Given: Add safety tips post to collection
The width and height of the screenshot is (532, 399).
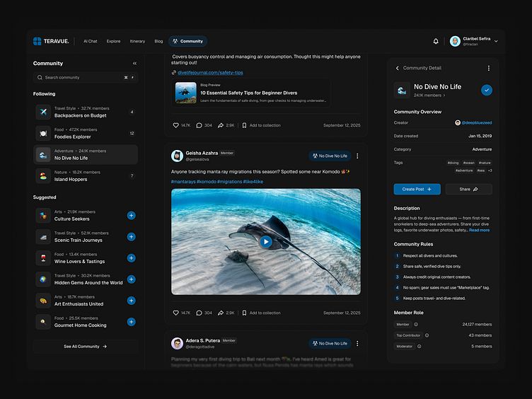Looking at the screenshot, I should [x=261, y=125].
